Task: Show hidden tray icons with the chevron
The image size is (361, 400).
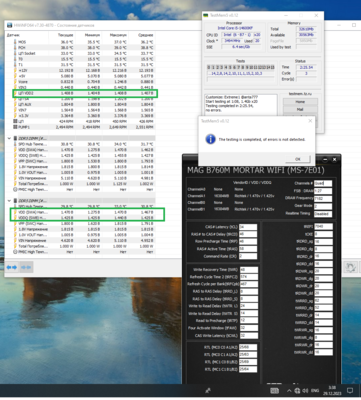Action: (x=289, y=391)
